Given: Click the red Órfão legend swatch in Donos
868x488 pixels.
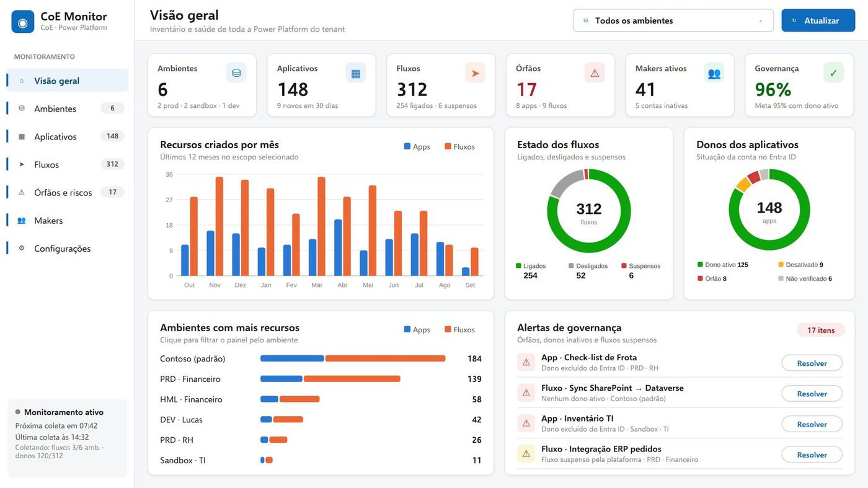Looking at the screenshot, I should point(700,278).
